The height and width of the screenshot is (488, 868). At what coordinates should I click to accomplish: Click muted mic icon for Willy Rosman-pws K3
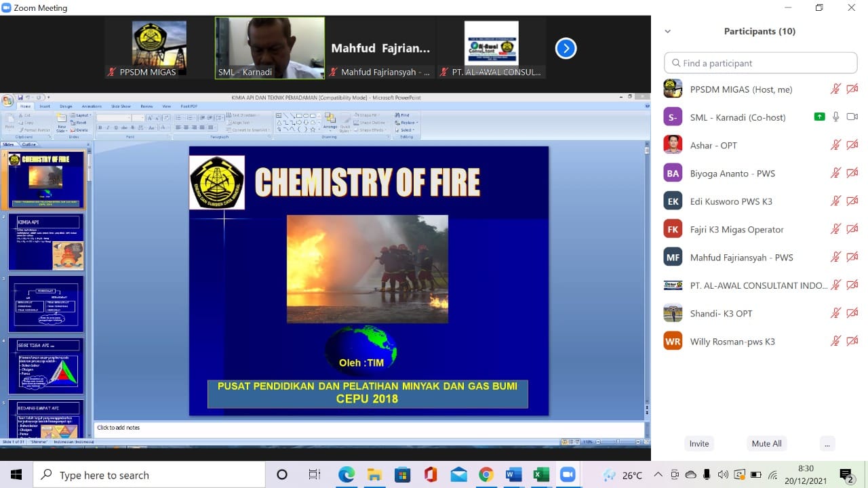835,342
